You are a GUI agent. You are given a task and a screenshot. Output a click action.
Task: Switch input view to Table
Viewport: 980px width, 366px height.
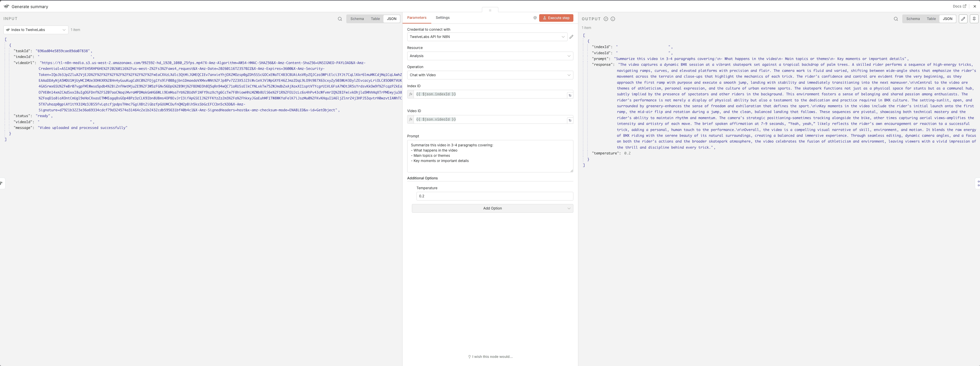point(375,19)
